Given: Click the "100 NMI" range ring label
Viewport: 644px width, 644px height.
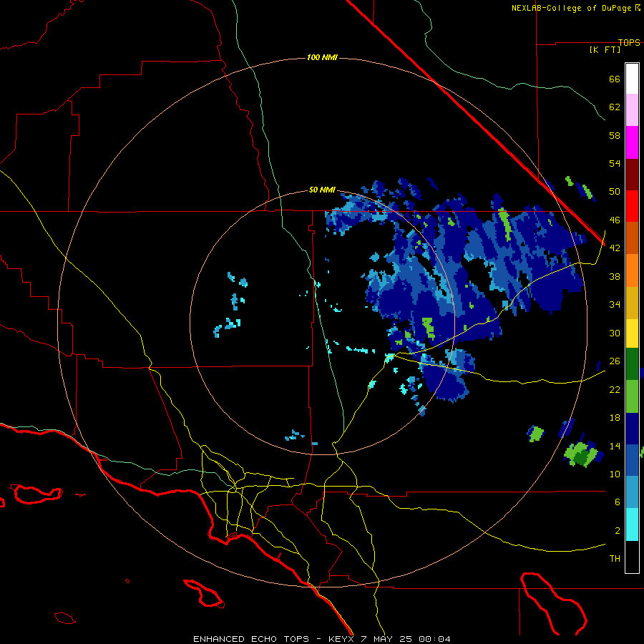Looking at the screenshot, I should (322, 57).
